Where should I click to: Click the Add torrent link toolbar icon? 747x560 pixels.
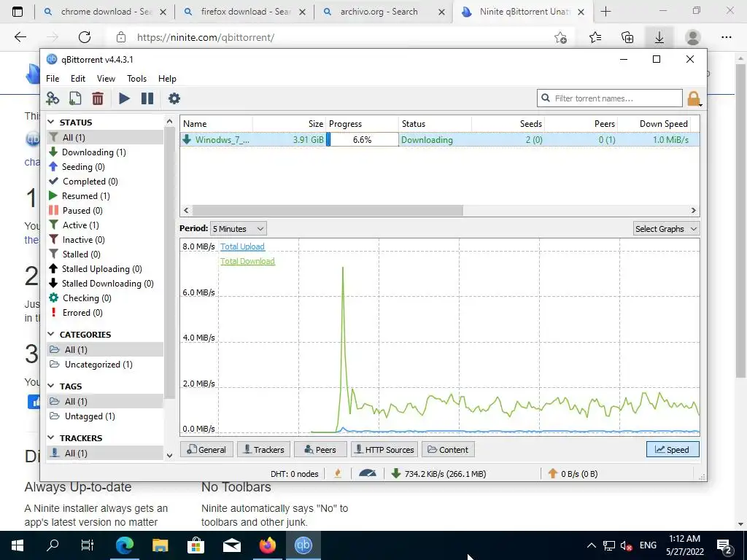(53, 98)
